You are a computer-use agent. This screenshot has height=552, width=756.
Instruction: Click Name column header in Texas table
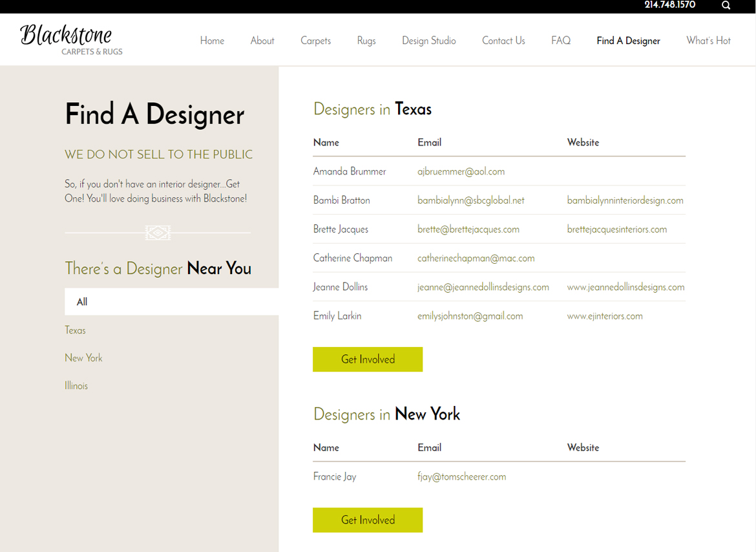pos(326,143)
